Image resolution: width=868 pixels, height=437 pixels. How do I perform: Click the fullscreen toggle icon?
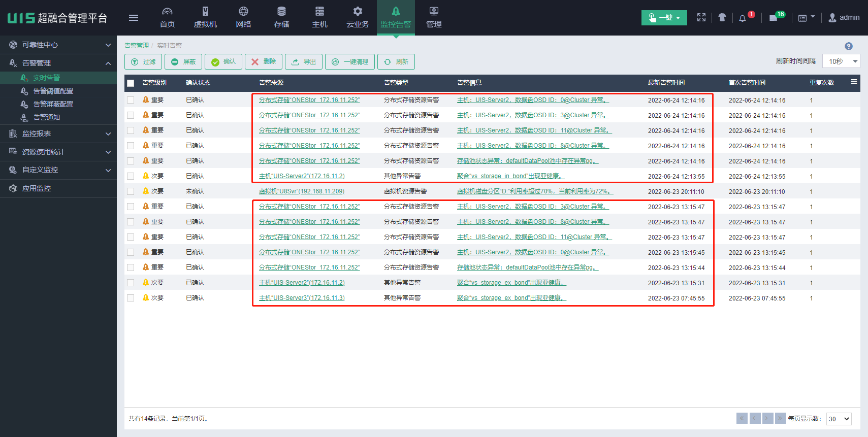click(x=701, y=18)
